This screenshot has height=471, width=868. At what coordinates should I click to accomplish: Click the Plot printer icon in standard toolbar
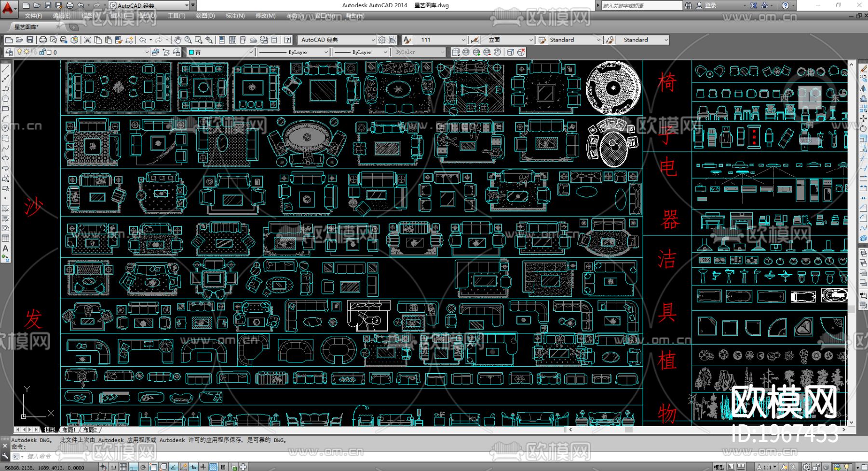pyautogui.click(x=43, y=40)
